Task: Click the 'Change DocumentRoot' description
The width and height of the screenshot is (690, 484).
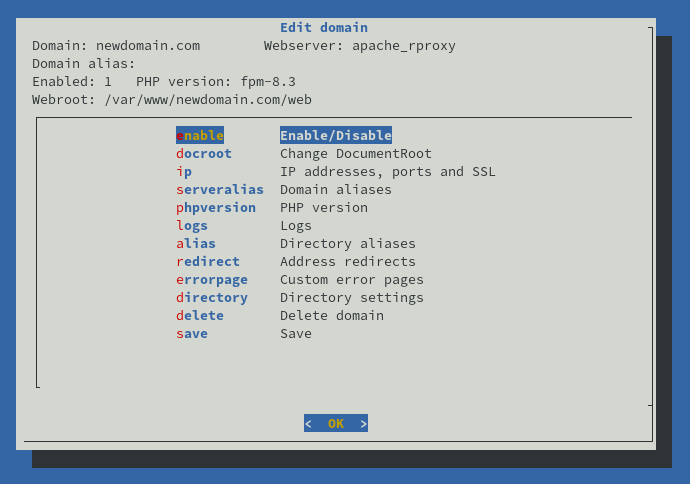Action: coord(356,154)
